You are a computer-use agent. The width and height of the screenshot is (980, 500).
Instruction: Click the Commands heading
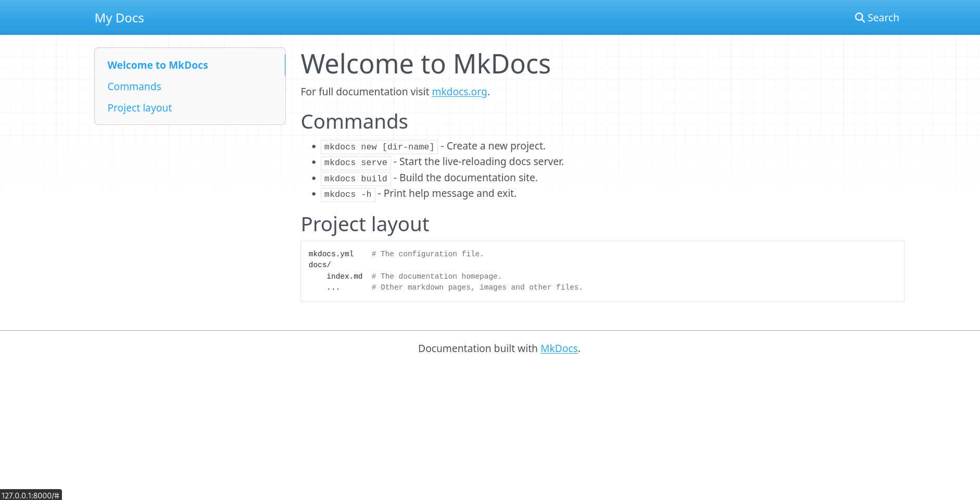(x=354, y=122)
